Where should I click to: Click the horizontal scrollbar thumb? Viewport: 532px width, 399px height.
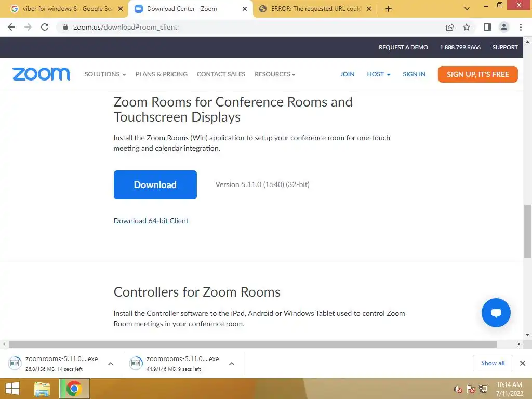(252, 344)
